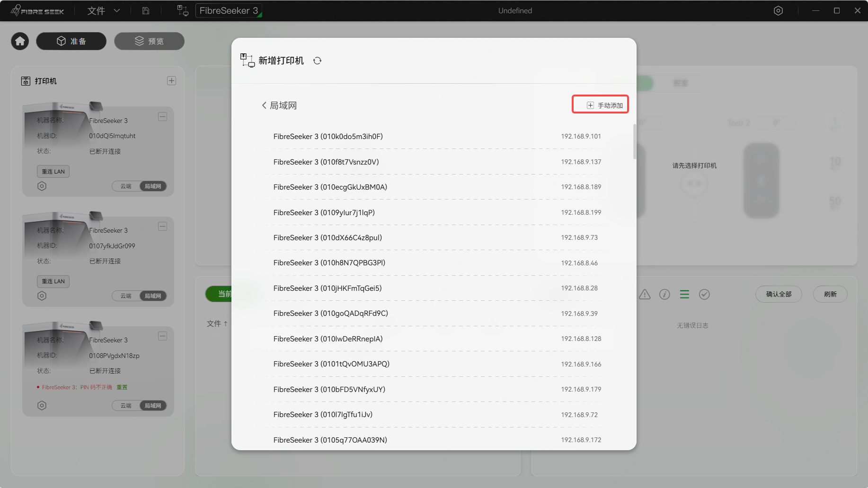Image resolution: width=868 pixels, height=488 pixels.
Task: Remove printer 0107yfkJdGr099 with minus icon
Action: coord(162,227)
